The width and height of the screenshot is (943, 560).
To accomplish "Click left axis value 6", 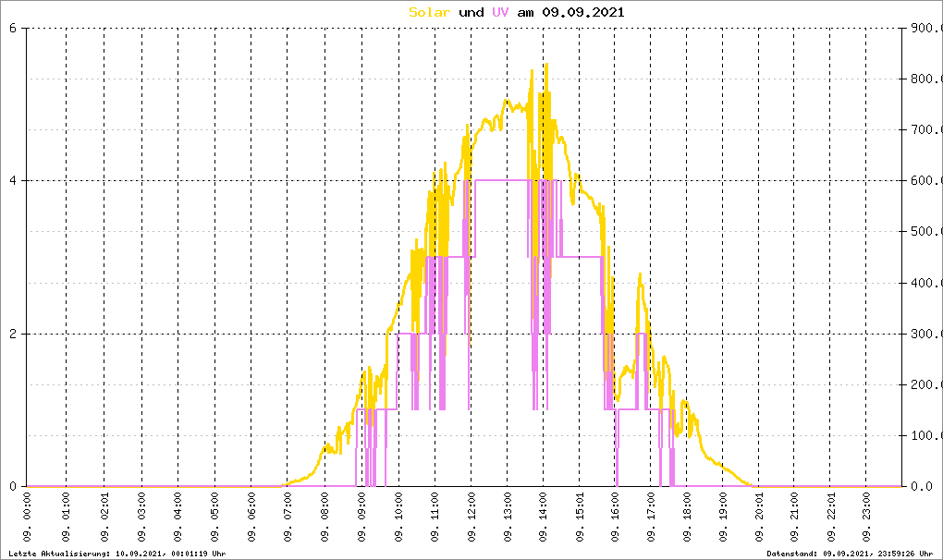I will 13,28.
